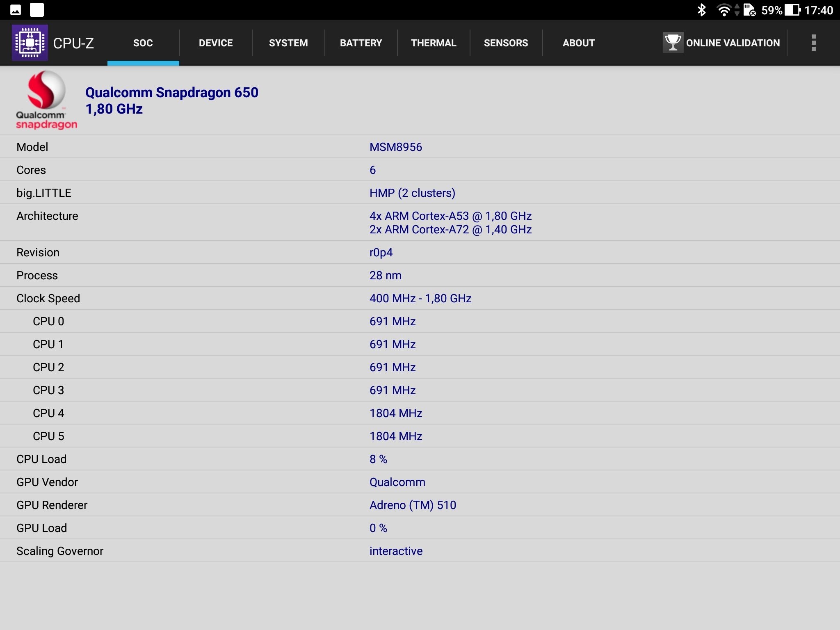Open the BATTERY tab
This screenshot has height=630, width=840.
tap(361, 43)
